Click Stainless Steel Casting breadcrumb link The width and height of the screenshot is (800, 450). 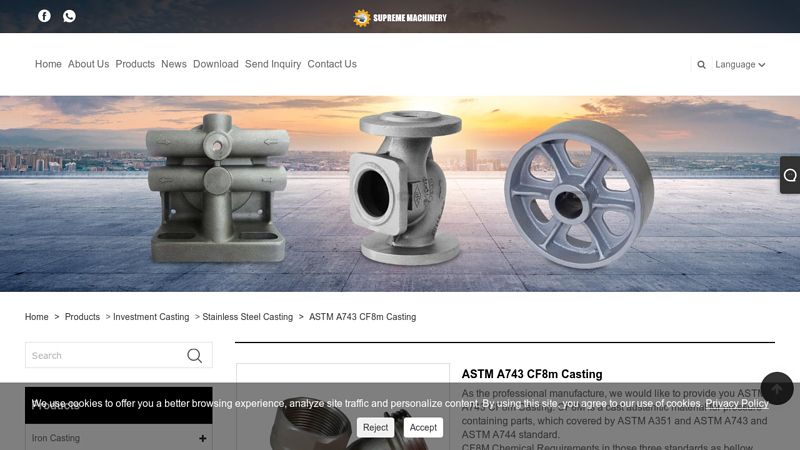pyautogui.click(x=247, y=317)
